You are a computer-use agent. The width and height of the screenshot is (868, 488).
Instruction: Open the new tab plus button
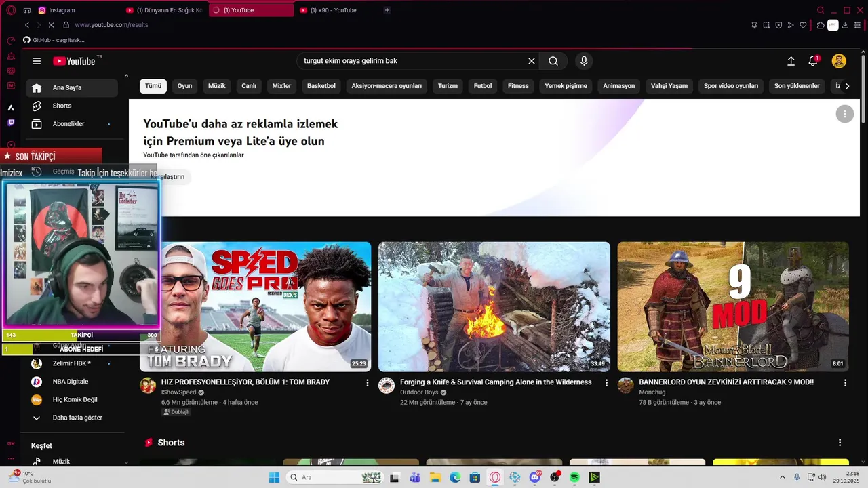tap(387, 10)
